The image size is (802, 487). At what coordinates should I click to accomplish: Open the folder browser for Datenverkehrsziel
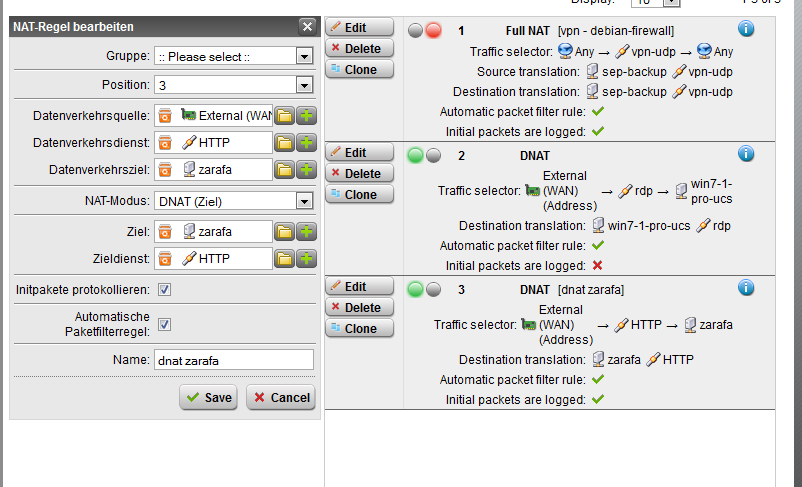coord(285,169)
